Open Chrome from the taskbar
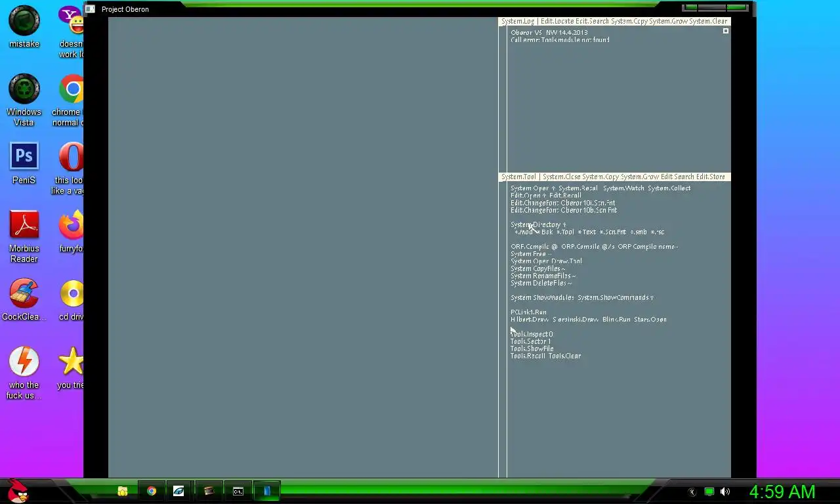 tap(152, 491)
